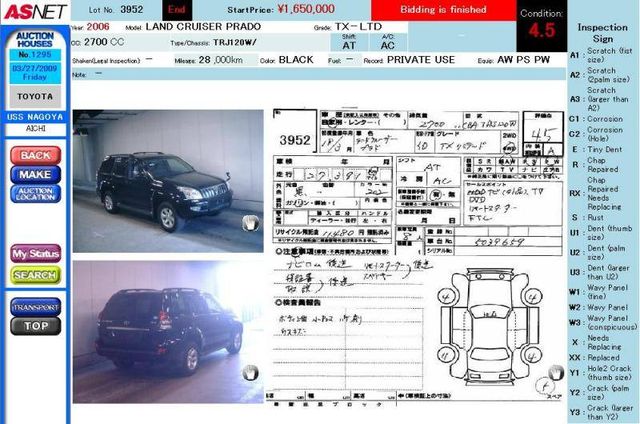Click the Lot No. 3952 text
This screenshot has height=424, width=640.
pos(116,9)
